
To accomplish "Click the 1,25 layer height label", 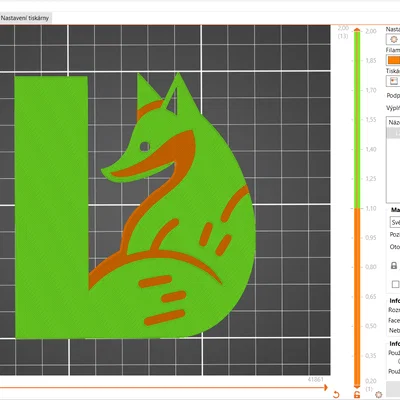I will [x=371, y=179].
